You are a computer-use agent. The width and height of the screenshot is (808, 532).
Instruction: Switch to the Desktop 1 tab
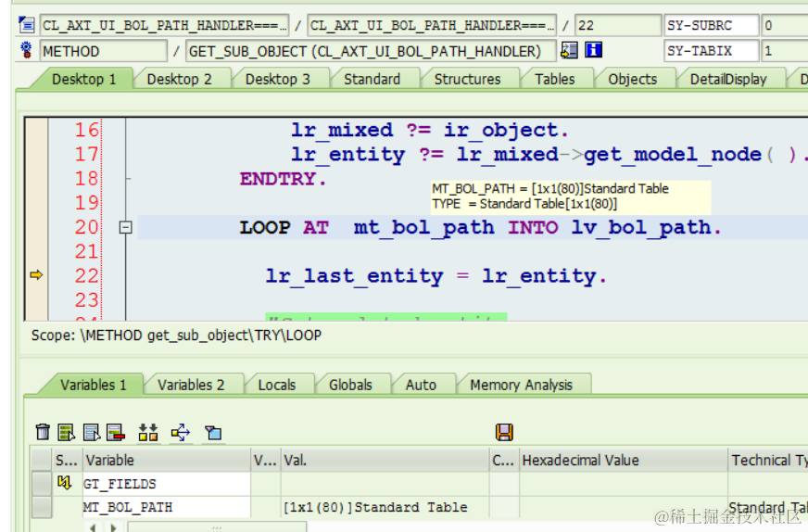click(x=84, y=79)
